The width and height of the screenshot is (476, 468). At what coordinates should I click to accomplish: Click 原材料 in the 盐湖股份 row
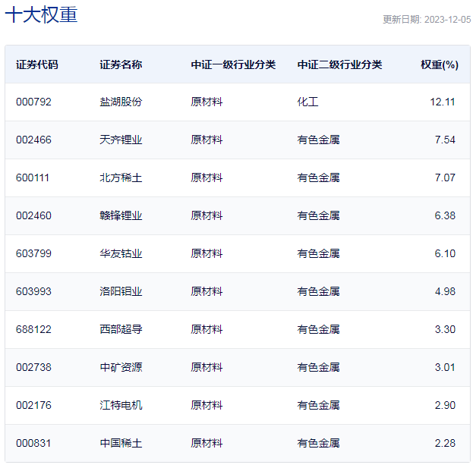[x=206, y=102]
